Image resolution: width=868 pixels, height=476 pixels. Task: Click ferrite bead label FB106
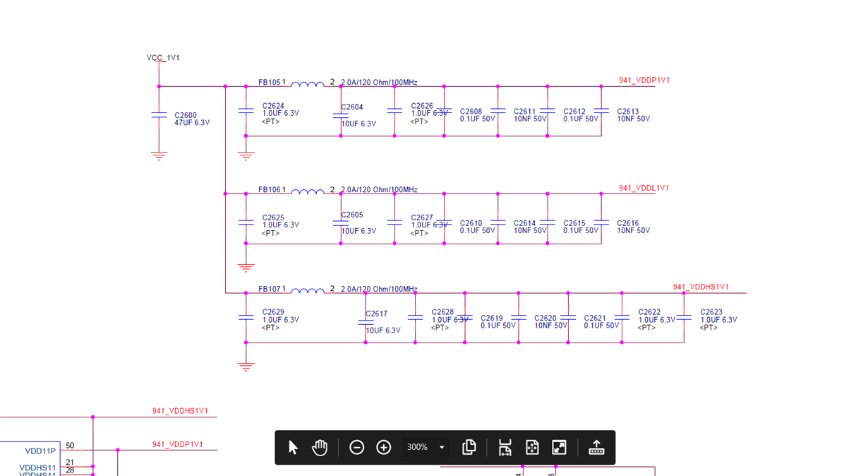coord(270,190)
